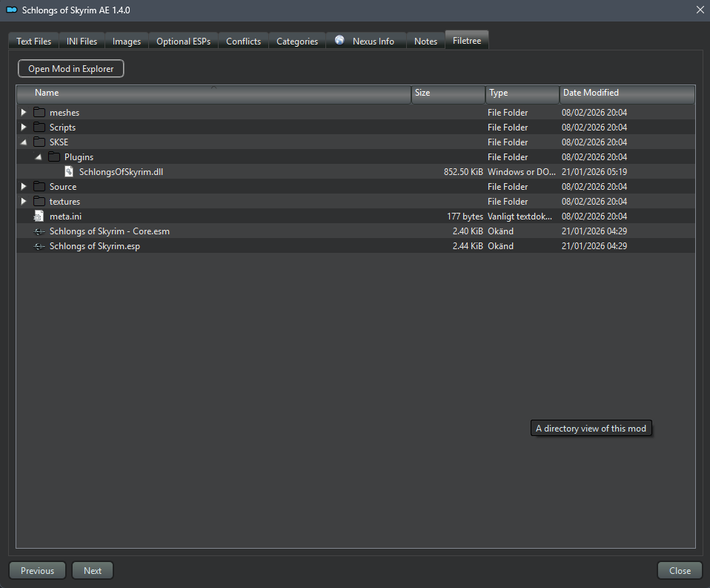Viewport: 710px width, 588px height.
Task: Select the textures row name
Action: (x=64, y=202)
